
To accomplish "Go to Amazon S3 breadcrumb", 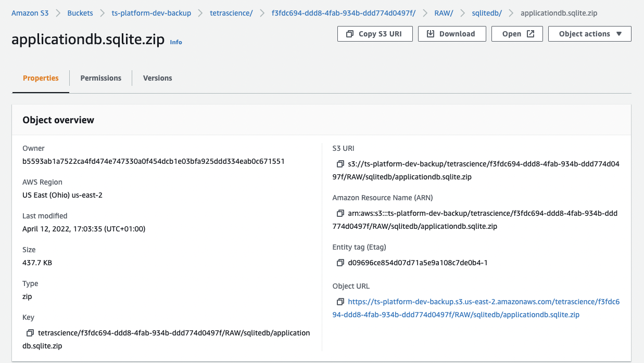I will tap(30, 12).
